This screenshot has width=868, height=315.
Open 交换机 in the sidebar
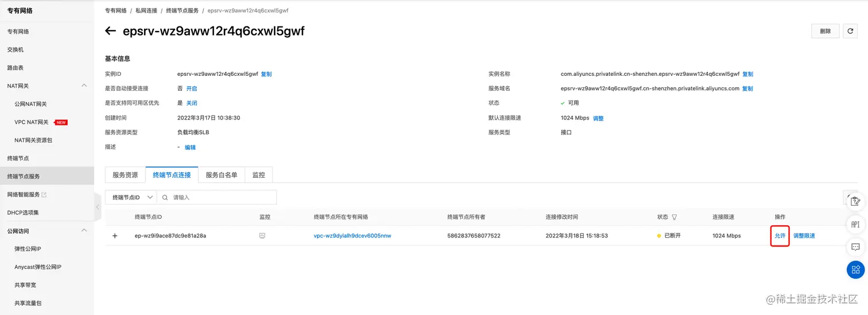pos(15,49)
